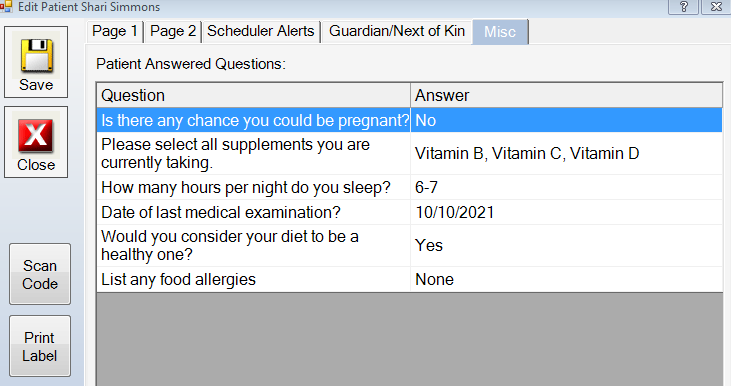Switch to the Page 2 tab

(x=173, y=31)
